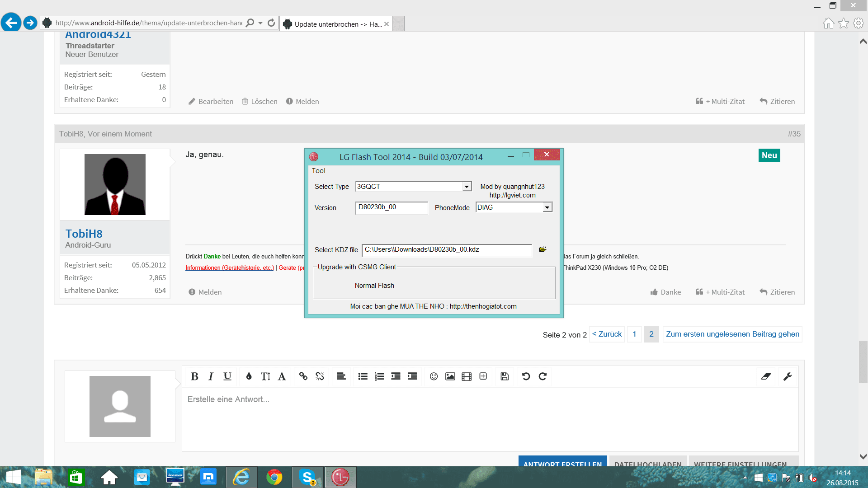868x488 pixels.
Task: Open the smiley picker
Action: [x=434, y=376]
